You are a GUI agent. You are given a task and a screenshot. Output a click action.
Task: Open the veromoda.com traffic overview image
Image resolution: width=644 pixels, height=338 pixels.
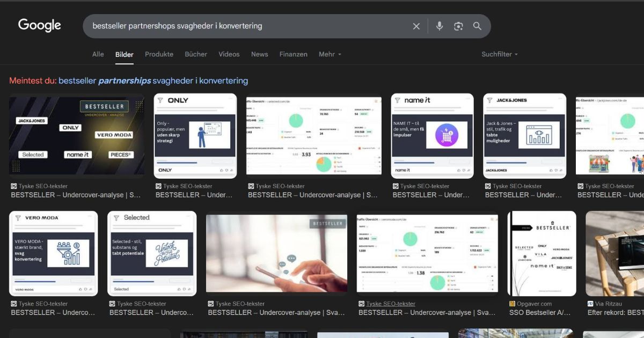tap(427, 253)
